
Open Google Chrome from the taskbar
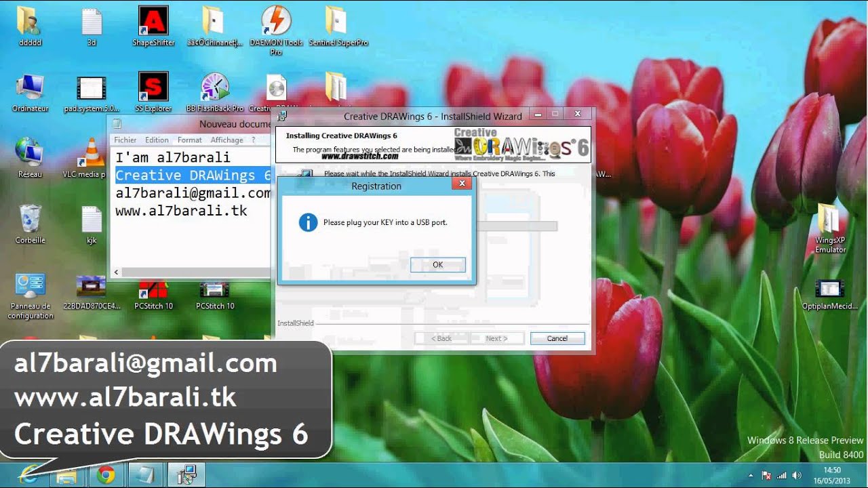coord(105,475)
